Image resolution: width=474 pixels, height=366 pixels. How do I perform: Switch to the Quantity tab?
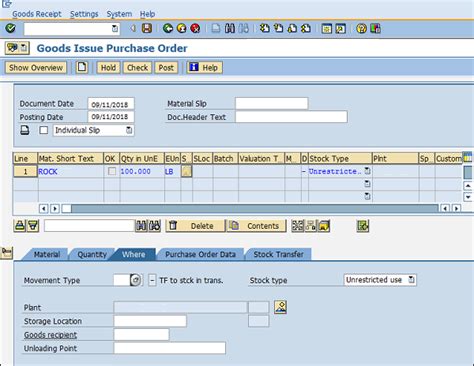pyautogui.click(x=92, y=254)
